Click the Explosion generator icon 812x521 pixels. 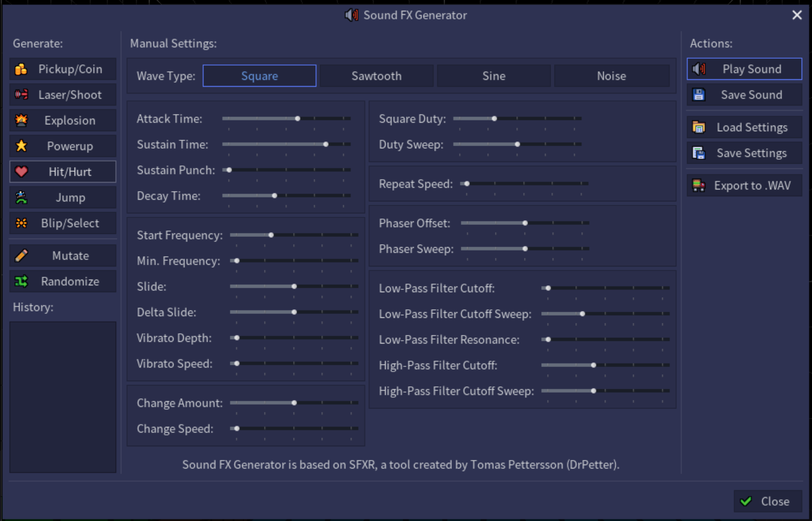click(21, 120)
